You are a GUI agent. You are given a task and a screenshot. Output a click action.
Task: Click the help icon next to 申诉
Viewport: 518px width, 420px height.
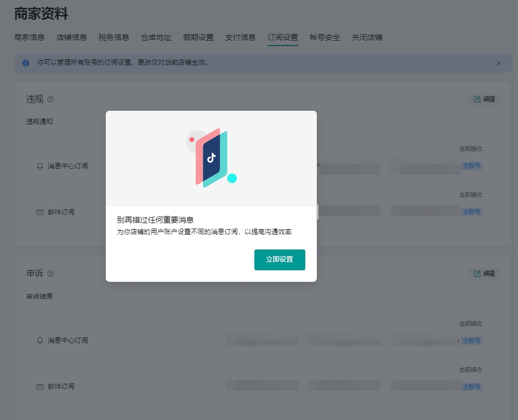50,274
